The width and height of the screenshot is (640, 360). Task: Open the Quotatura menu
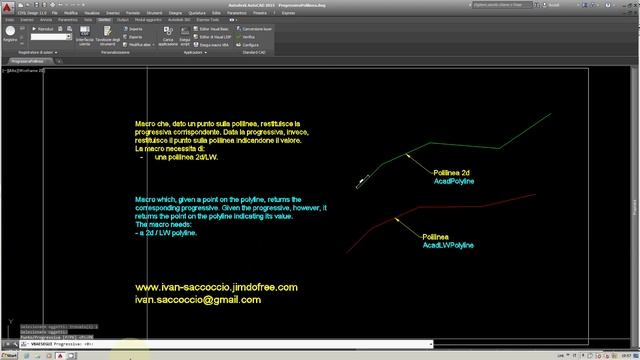coord(197,13)
